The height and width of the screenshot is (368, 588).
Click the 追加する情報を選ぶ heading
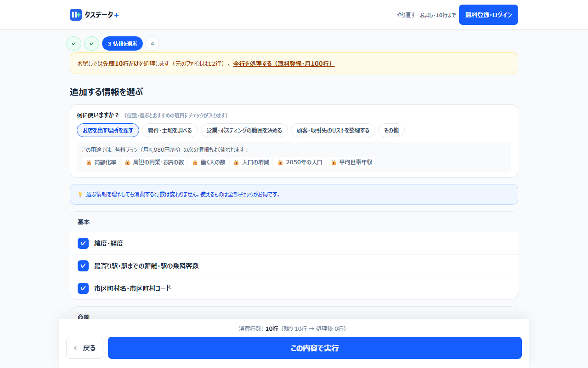[x=106, y=92]
